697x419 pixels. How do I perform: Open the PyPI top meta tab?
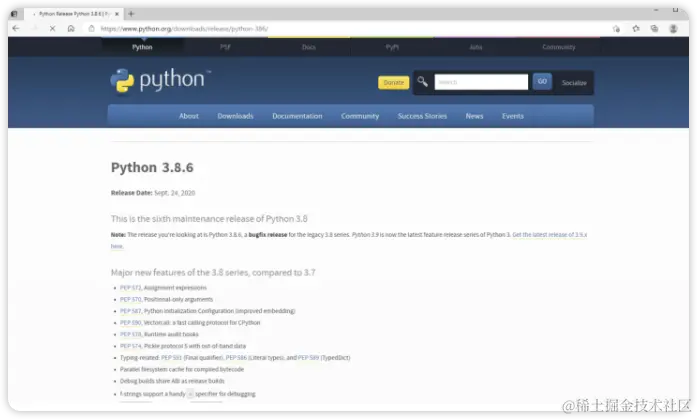[x=392, y=47]
